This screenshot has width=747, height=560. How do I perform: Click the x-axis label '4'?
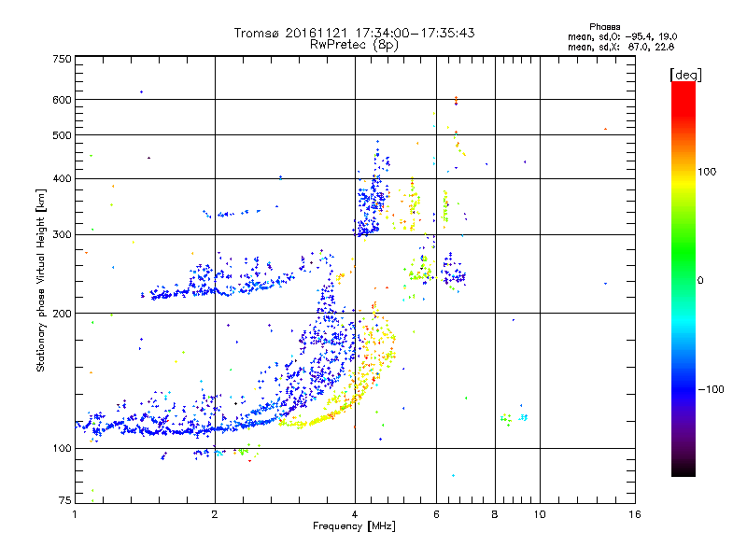tap(355, 514)
